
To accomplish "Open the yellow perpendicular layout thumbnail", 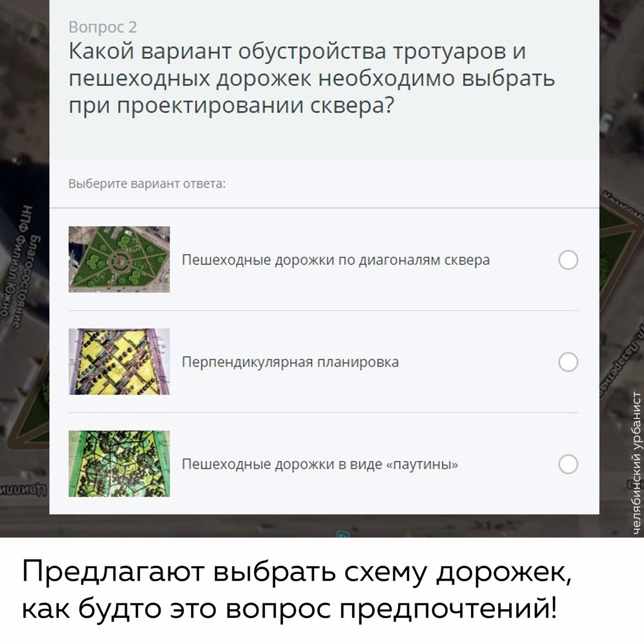I will click(119, 361).
